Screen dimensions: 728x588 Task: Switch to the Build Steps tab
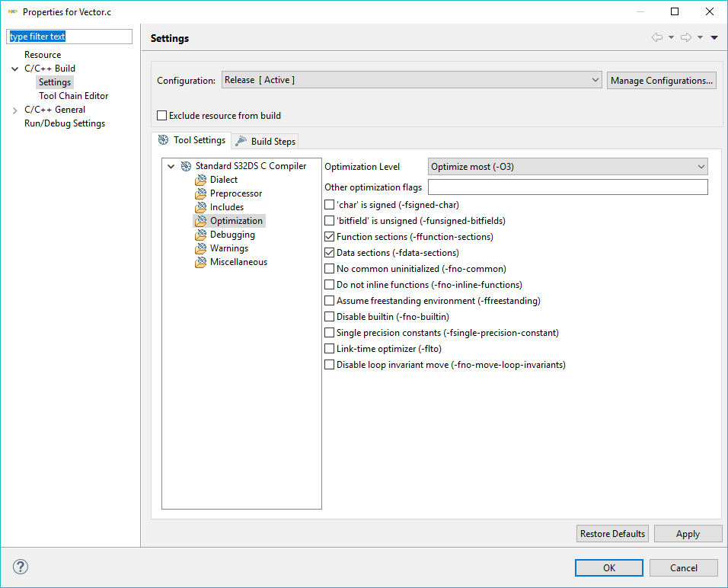[x=265, y=141]
